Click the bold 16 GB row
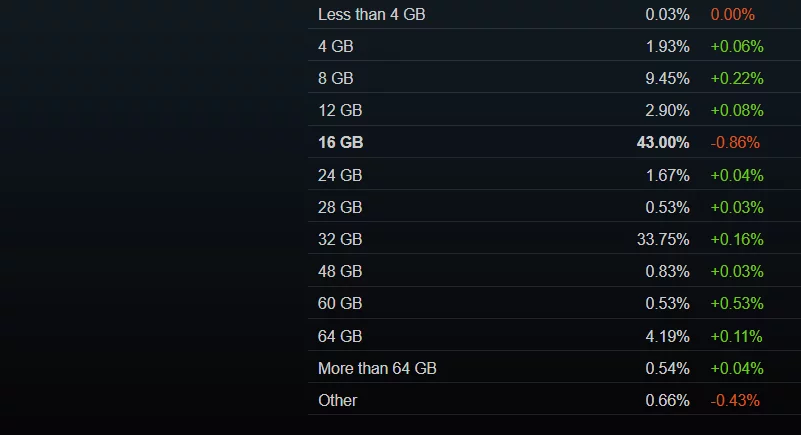This screenshot has width=801, height=435. pos(340,142)
